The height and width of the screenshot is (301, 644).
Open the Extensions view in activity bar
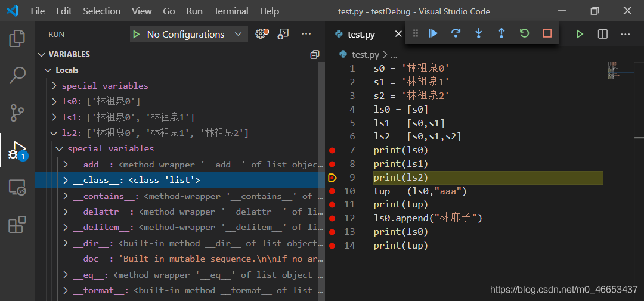(x=17, y=225)
